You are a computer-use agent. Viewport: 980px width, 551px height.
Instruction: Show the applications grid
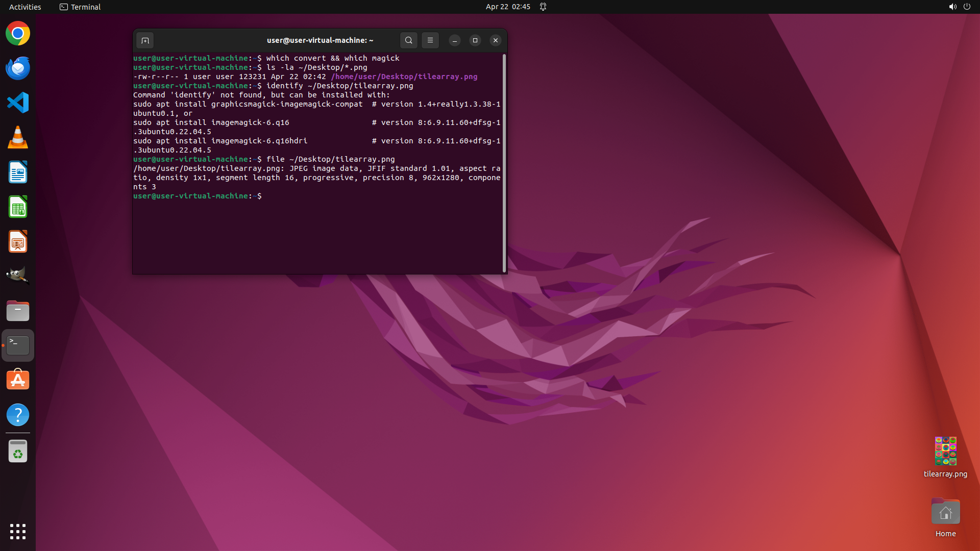18,532
